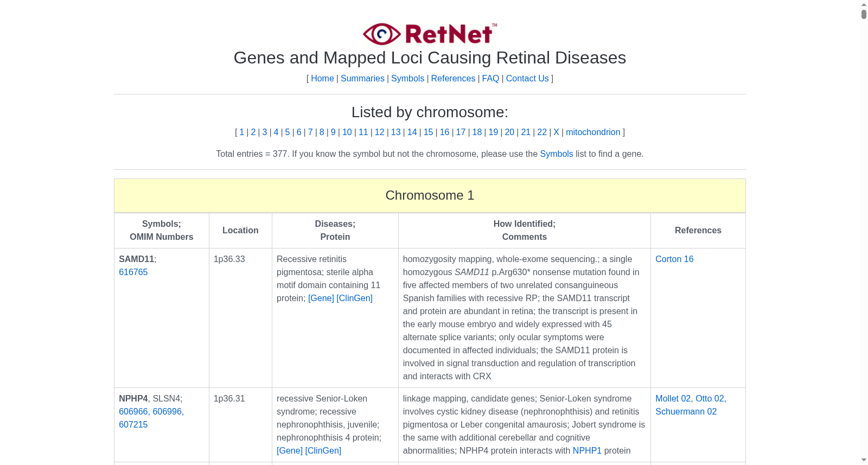The width and height of the screenshot is (868, 465).
Task: Open OMIM number 607215
Action: 133,424
